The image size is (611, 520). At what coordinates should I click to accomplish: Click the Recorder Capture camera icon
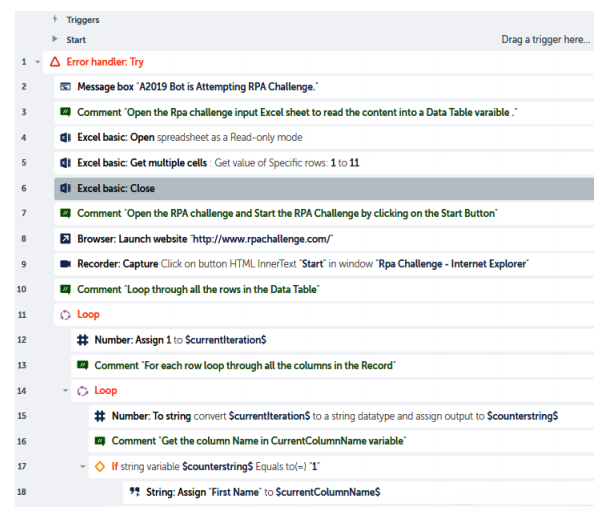pos(65,264)
